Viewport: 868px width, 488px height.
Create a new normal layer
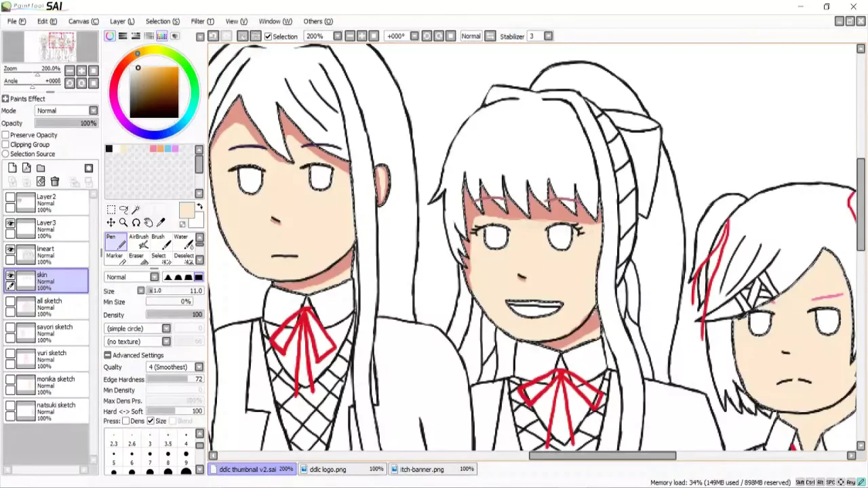coord(12,168)
